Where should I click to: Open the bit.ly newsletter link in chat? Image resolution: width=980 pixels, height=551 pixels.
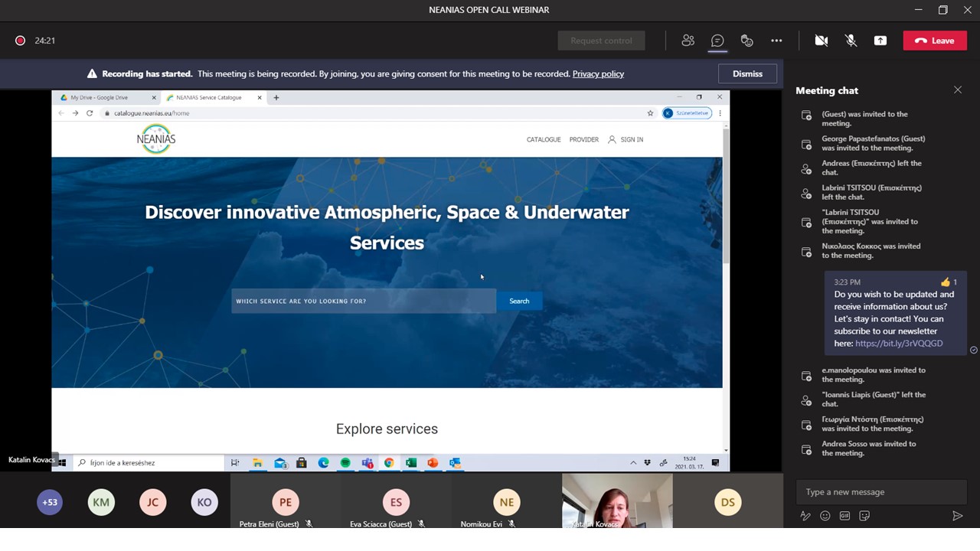[899, 344]
